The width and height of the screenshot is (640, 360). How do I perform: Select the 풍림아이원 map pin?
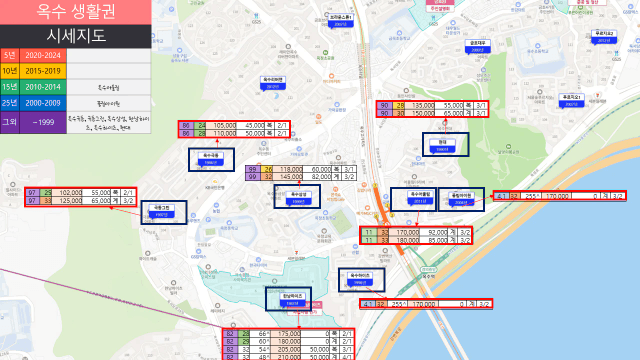point(461,199)
